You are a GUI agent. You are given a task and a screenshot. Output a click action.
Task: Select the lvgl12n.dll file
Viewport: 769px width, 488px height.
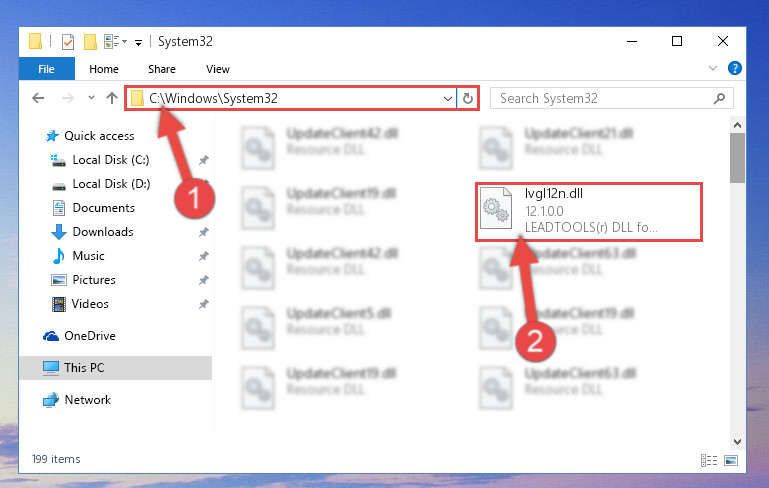[589, 212]
